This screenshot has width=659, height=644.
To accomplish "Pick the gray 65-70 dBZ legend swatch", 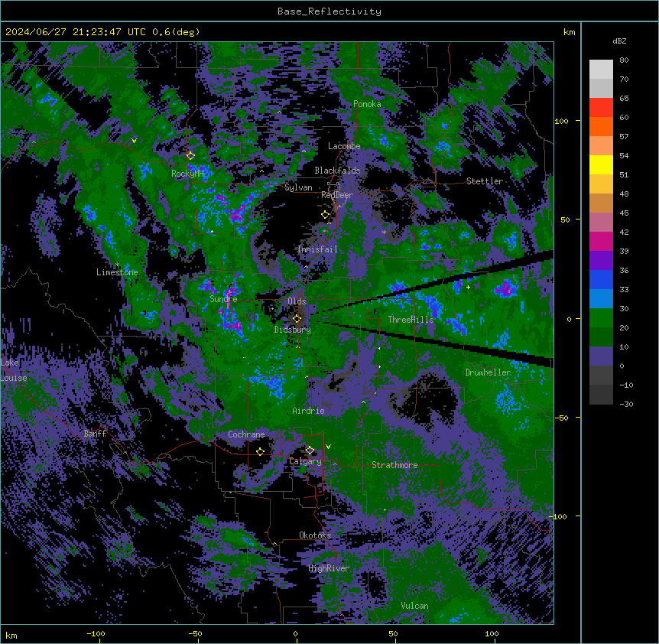I will click(601, 88).
